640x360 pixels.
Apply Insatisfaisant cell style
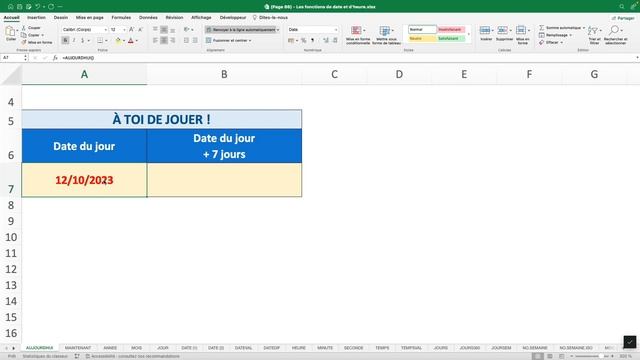451,29
